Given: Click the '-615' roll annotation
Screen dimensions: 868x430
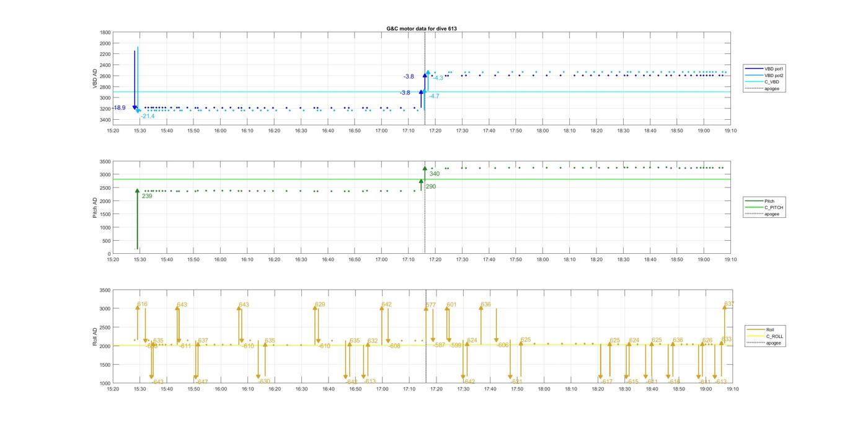Looking at the screenshot, I should click(x=632, y=382).
